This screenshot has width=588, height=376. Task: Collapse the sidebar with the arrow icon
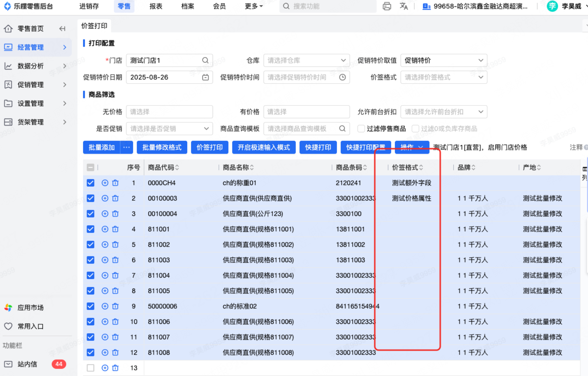(62, 29)
